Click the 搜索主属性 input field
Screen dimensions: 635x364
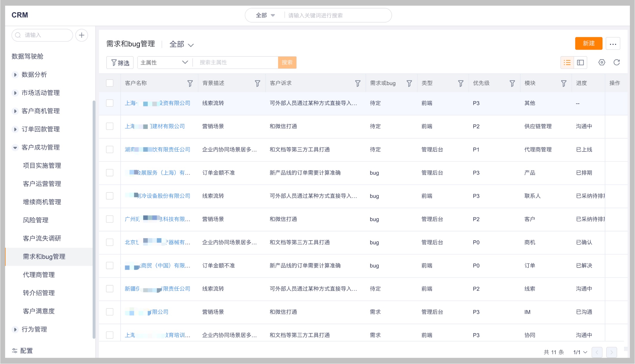click(236, 62)
